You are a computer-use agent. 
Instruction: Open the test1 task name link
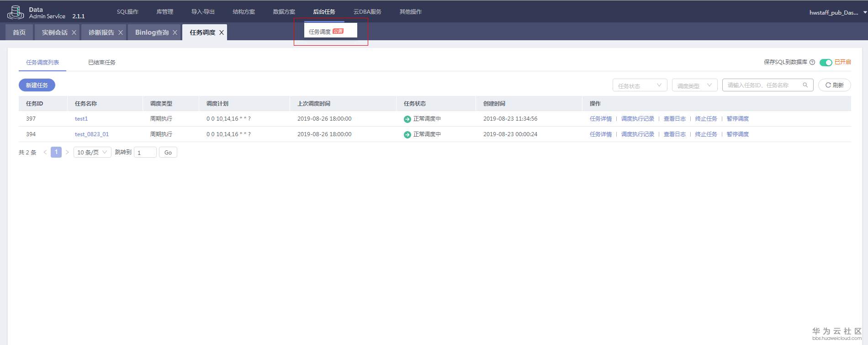[81, 119]
